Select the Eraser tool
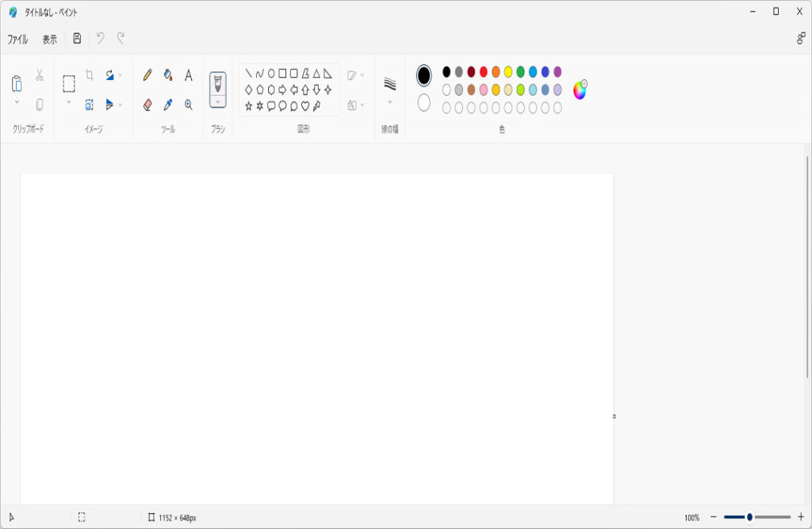 [x=147, y=105]
